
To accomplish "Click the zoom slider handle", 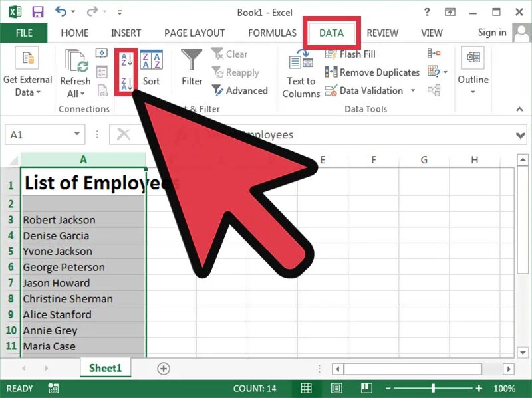I will point(434,388).
